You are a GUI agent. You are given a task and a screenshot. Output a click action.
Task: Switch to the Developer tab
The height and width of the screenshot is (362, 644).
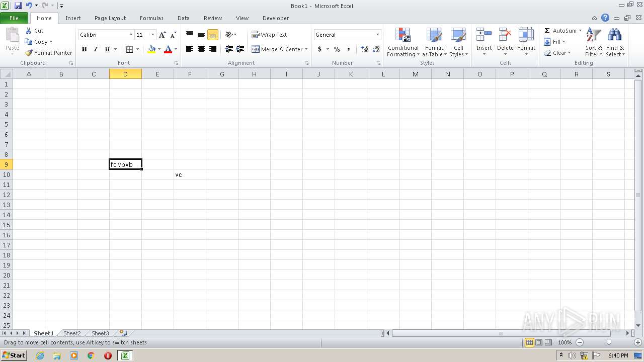pyautogui.click(x=276, y=18)
